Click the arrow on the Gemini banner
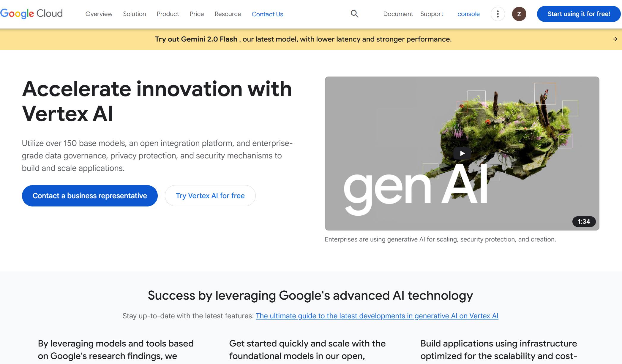 click(x=615, y=39)
